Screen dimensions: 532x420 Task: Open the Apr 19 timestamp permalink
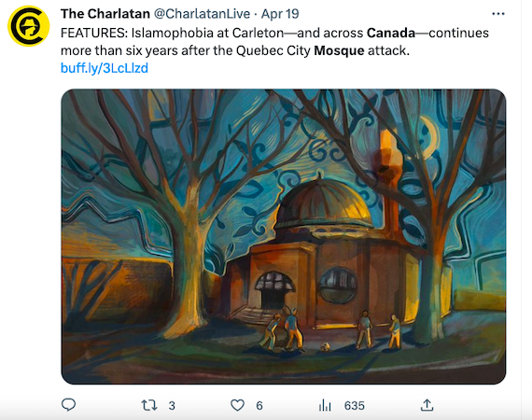(280, 14)
